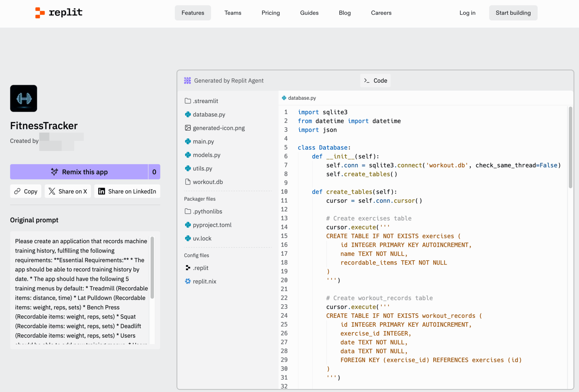Open the .replit config file
The height and width of the screenshot is (392, 579).
196,268
